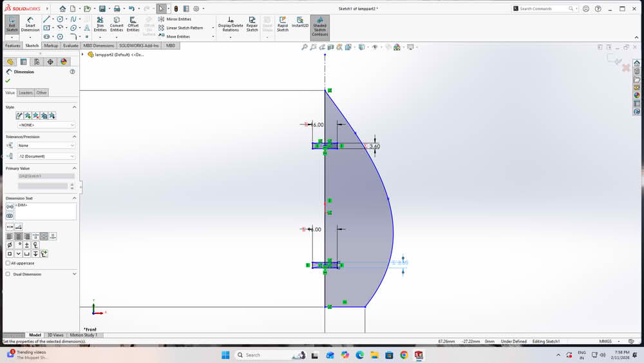Click the Home icon in title toolbar
The width and height of the screenshot is (644, 363).
coord(62,8)
